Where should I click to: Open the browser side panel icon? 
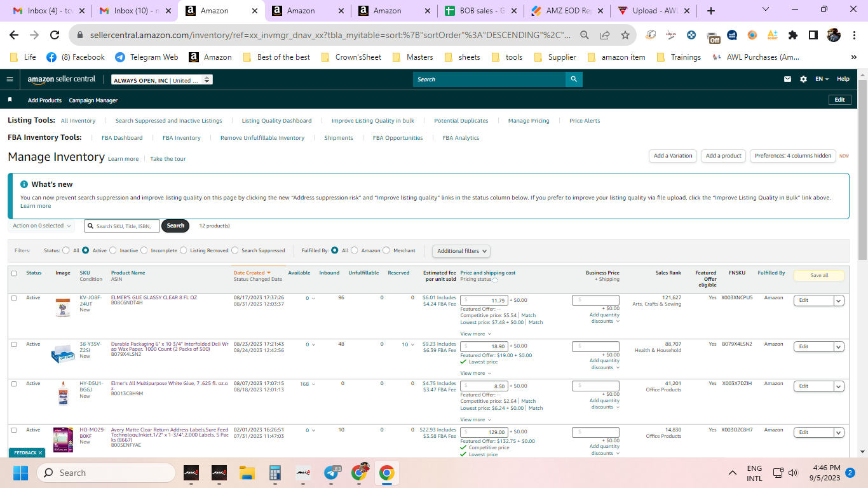(x=813, y=35)
